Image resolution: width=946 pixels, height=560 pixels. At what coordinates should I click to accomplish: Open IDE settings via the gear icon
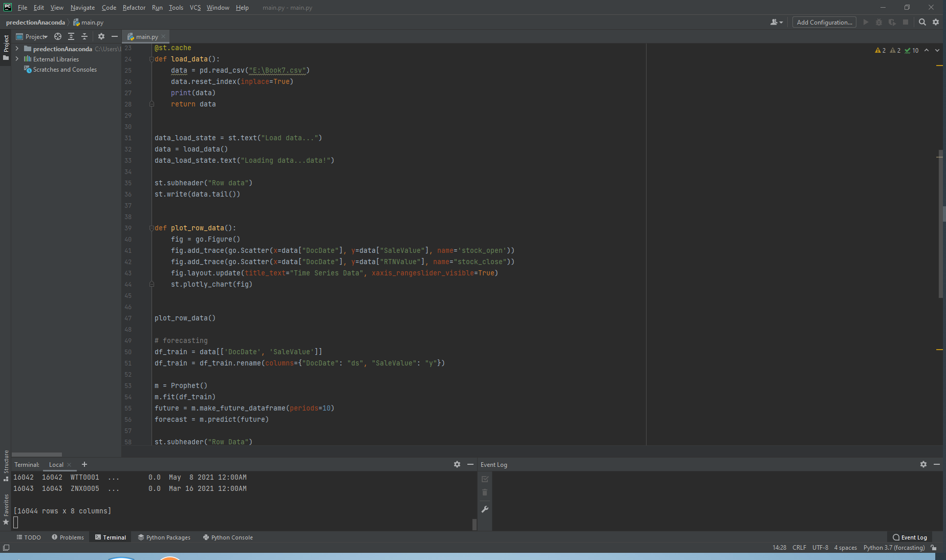point(935,22)
